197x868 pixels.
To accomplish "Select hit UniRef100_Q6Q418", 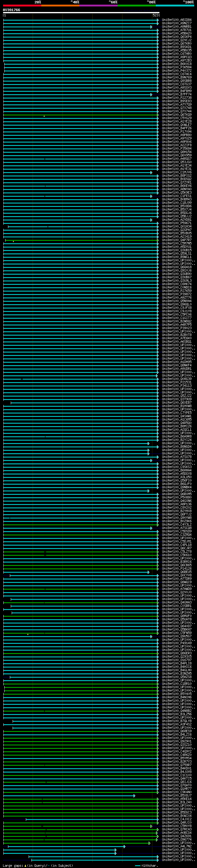I will 176,267.
